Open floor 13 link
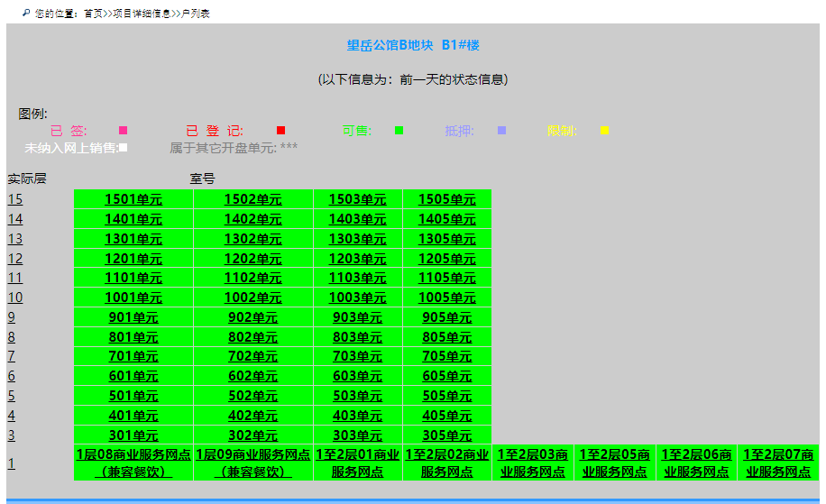 (x=14, y=239)
